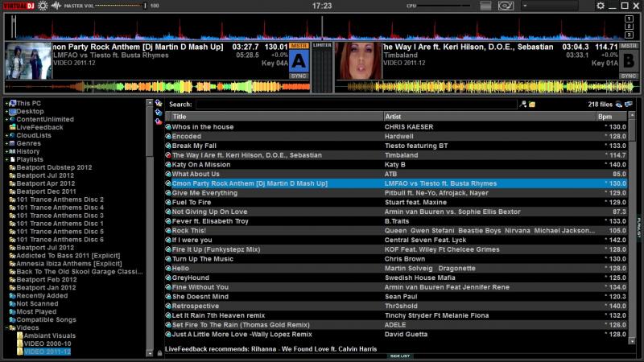Select deck A letter button

coord(299,61)
